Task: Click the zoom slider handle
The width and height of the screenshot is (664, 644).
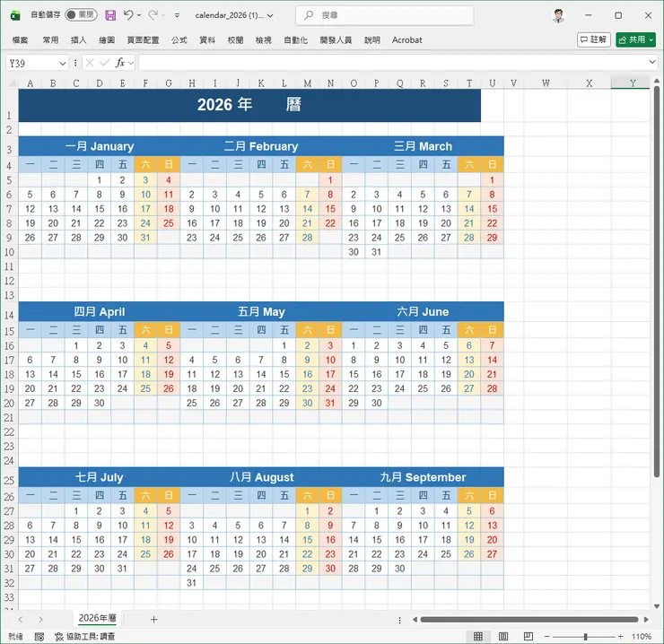Action: (x=586, y=637)
